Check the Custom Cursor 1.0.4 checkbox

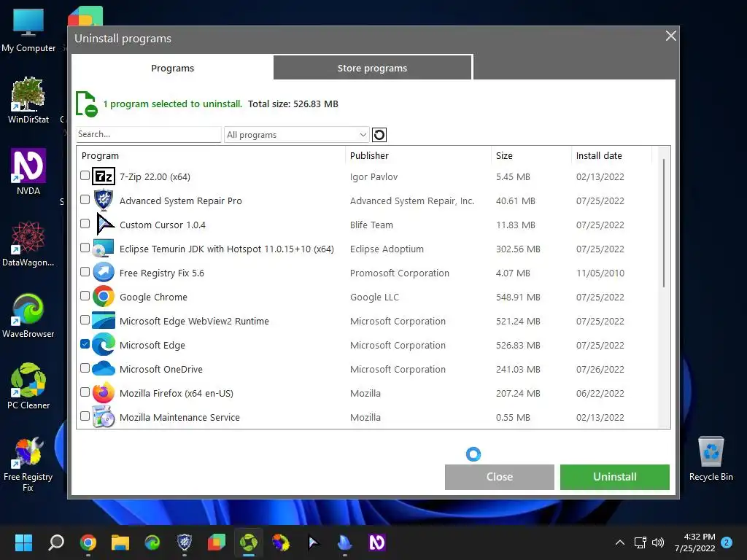pos(85,223)
